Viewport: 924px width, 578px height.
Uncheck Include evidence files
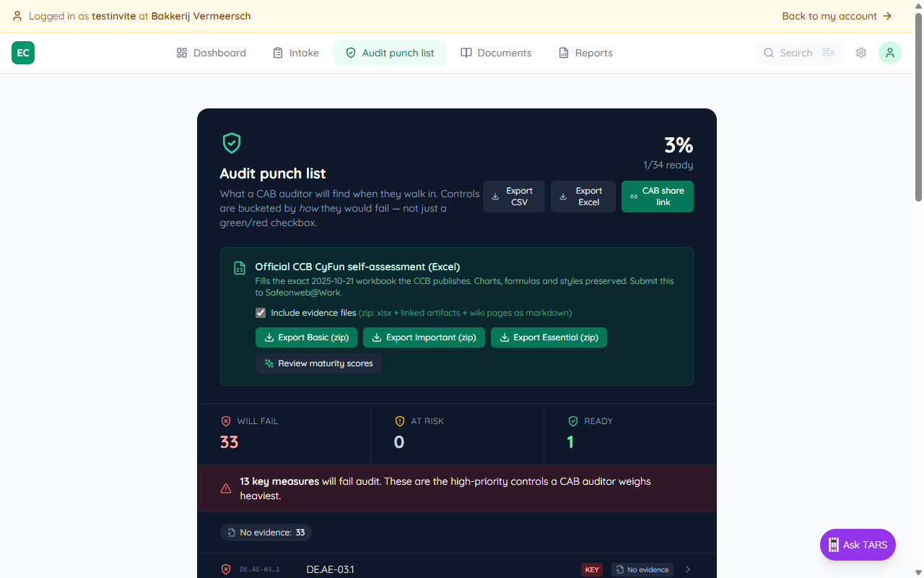260,312
